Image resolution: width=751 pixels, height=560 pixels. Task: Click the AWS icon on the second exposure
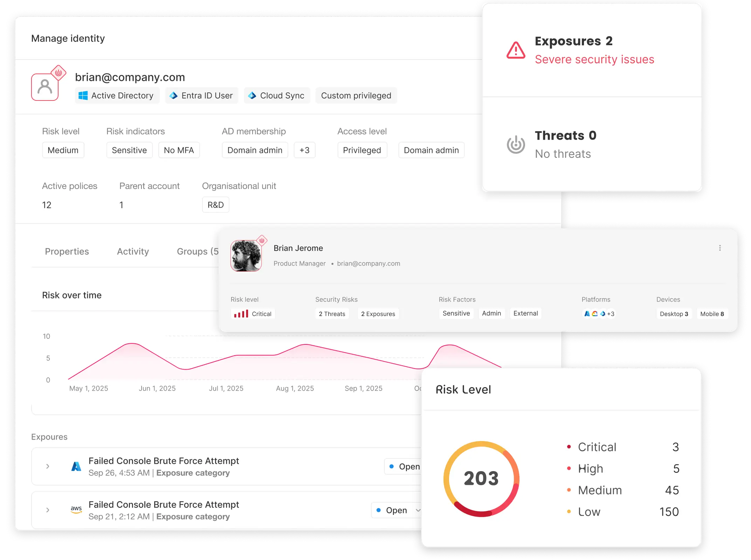pyautogui.click(x=76, y=510)
